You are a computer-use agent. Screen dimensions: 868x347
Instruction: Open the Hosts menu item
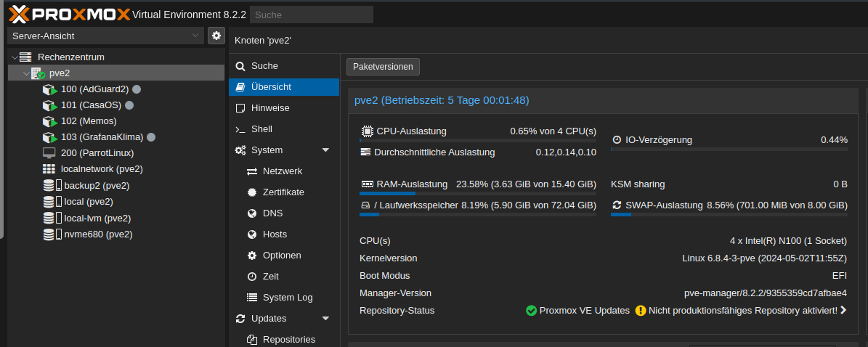coord(284,234)
